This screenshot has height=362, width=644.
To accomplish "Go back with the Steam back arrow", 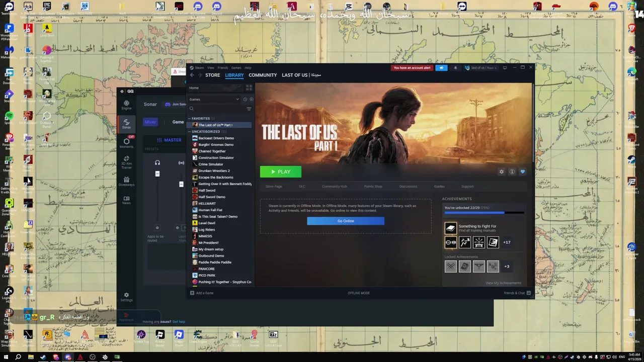I will pyautogui.click(x=192, y=75).
